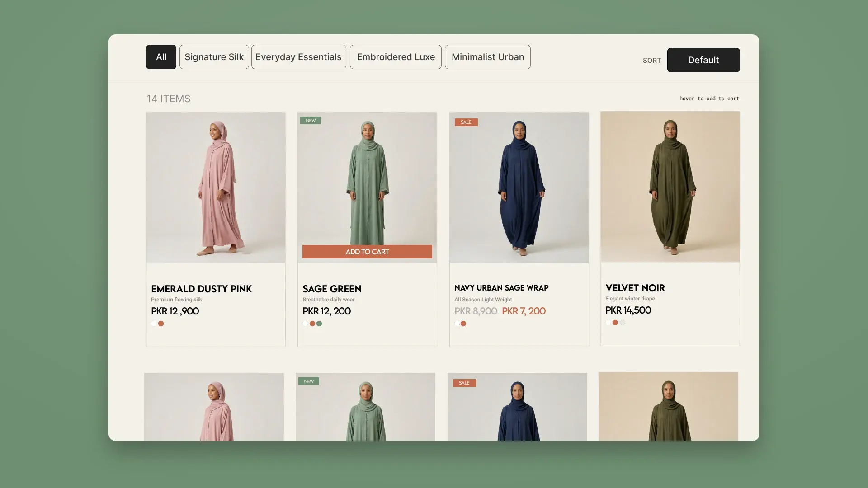Choose light grey swatch for Velvet Noir
868x488 pixels.
click(623, 323)
